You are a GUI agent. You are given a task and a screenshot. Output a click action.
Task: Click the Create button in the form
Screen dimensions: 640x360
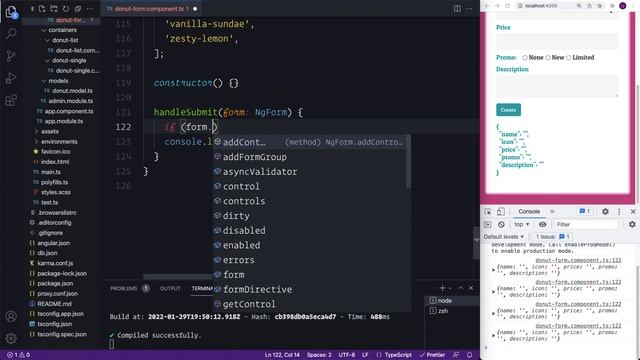pyautogui.click(x=508, y=110)
